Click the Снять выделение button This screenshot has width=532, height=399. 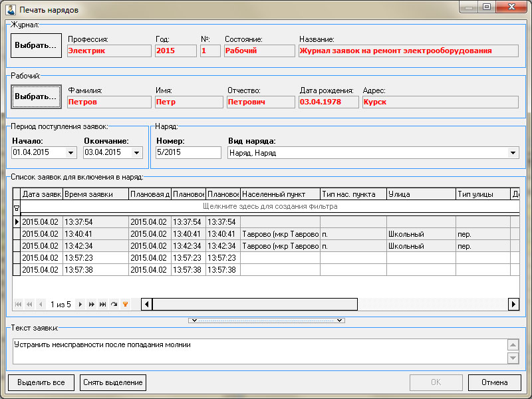tap(113, 382)
